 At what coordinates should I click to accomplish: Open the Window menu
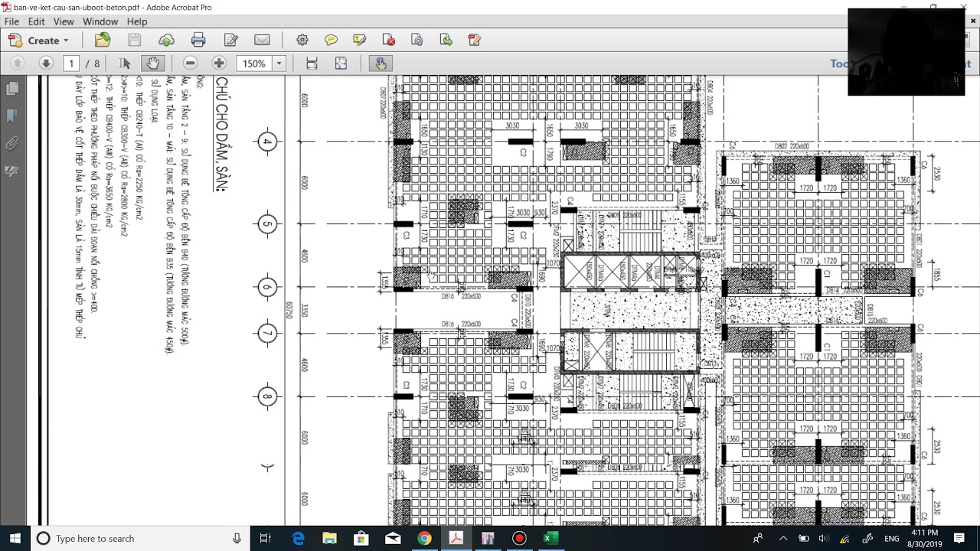[100, 21]
